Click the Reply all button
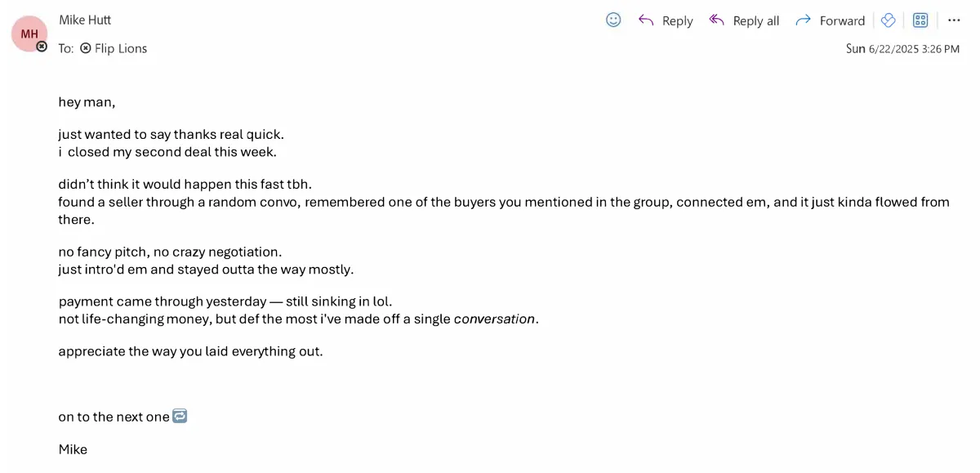This screenshot has height=473, width=980. [744, 20]
